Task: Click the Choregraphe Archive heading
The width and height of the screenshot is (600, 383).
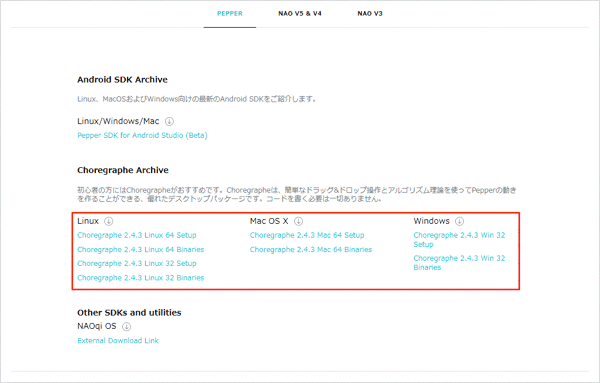Action: click(123, 170)
